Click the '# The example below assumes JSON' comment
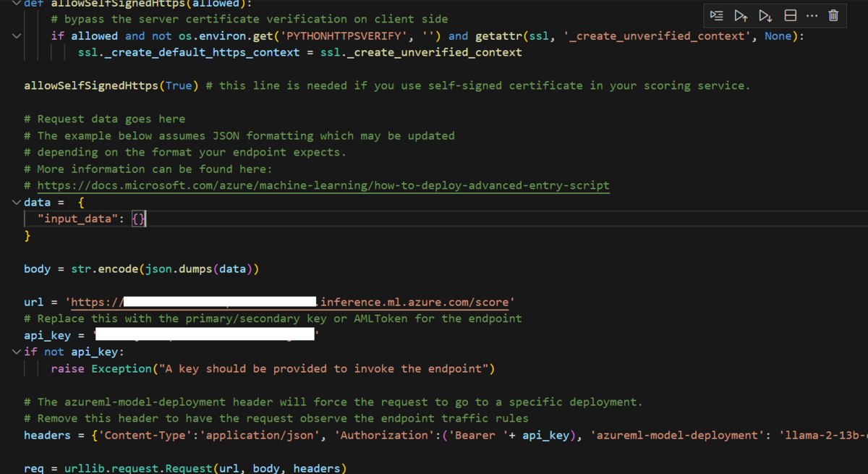Image resolution: width=868 pixels, height=474 pixels. tap(239, 135)
